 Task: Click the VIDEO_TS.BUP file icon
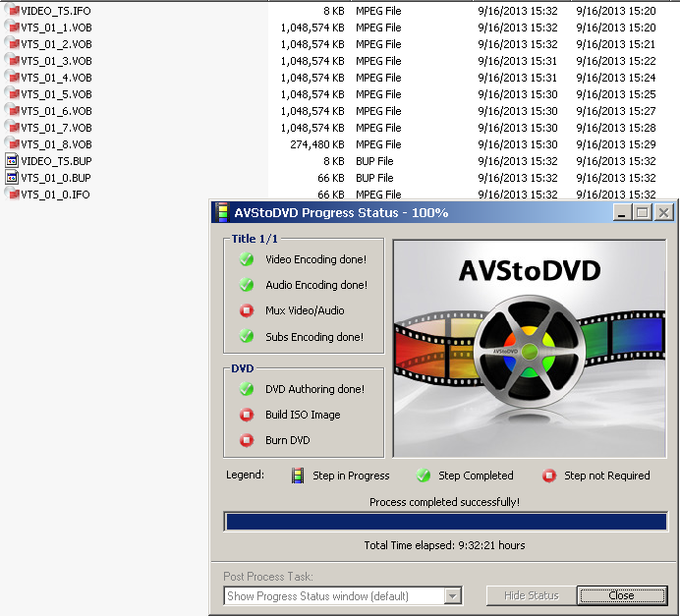(12, 161)
